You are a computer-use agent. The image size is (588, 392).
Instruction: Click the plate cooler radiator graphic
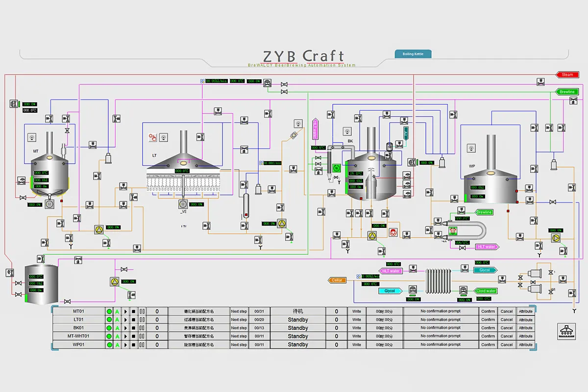[x=438, y=281]
